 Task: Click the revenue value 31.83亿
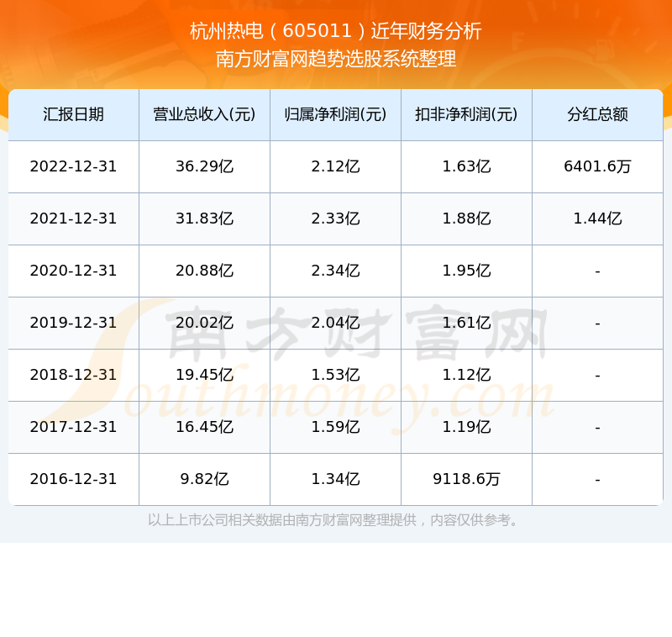click(x=204, y=218)
